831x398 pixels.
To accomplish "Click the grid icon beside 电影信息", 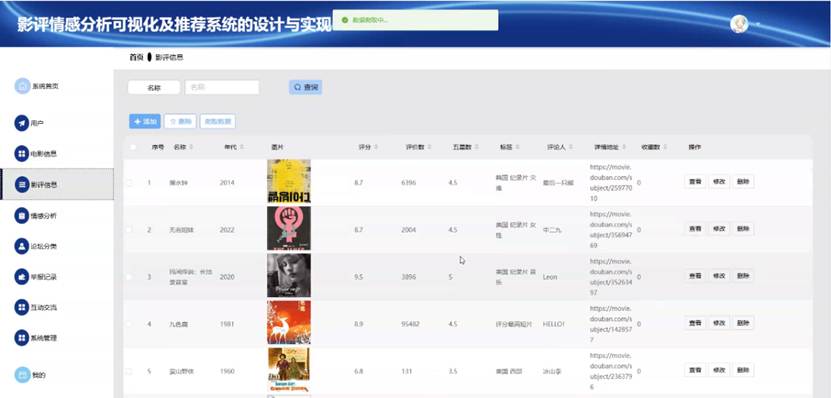I will pos(22,154).
